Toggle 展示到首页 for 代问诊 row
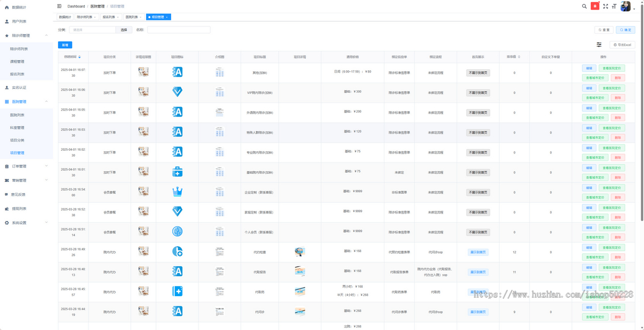Screen dimensions: 644x330 pos(478,312)
